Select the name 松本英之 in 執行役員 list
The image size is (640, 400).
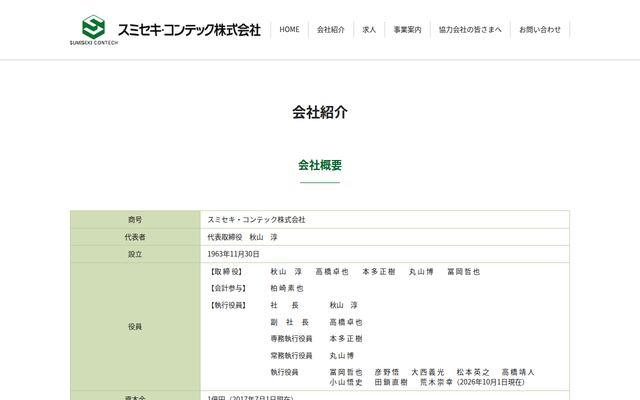(x=473, y=372)
